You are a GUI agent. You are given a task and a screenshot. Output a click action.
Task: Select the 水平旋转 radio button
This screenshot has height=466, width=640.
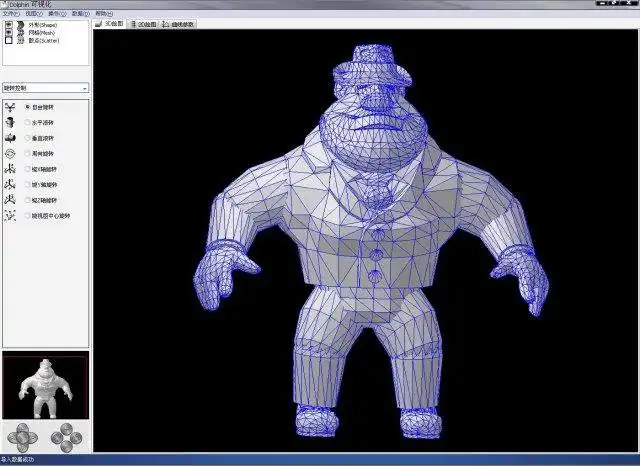coord(27,122)
